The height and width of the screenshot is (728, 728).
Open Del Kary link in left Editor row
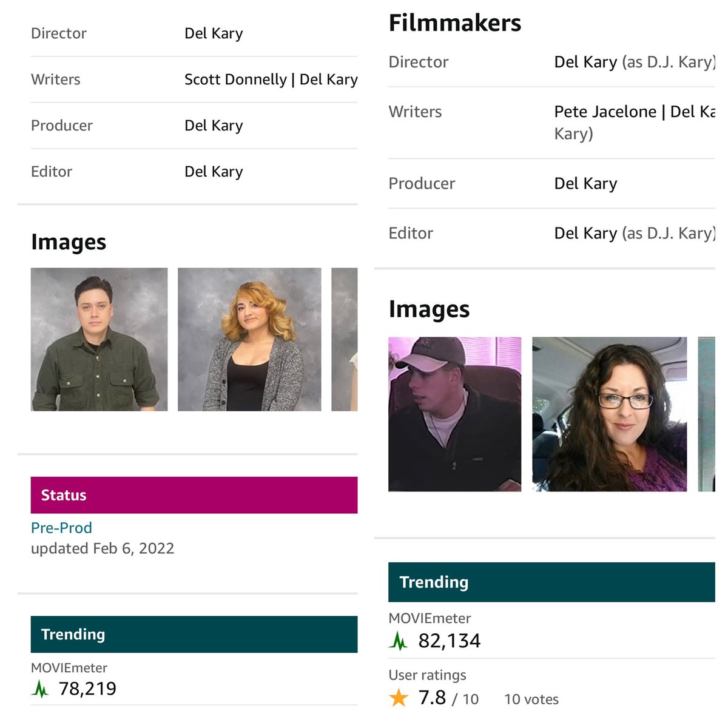pos(214,172)
